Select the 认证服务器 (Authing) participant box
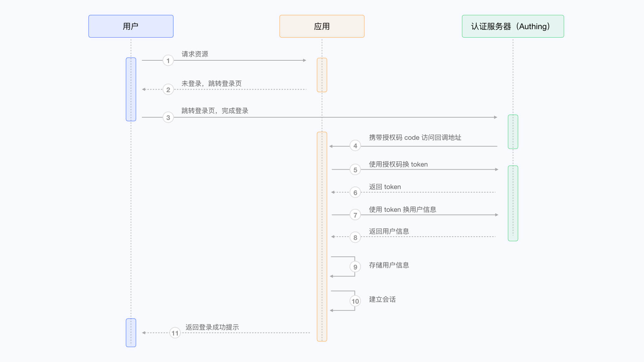 click(x=513, y=26)
